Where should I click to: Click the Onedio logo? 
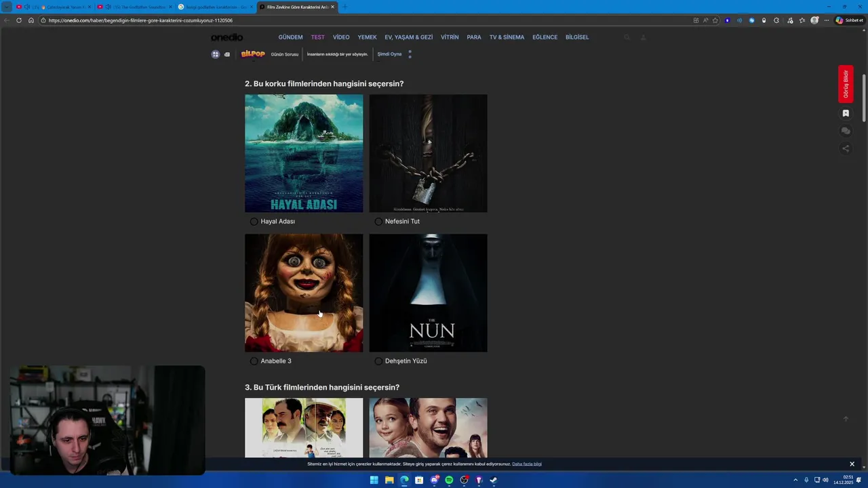click(x=226, y=37)
